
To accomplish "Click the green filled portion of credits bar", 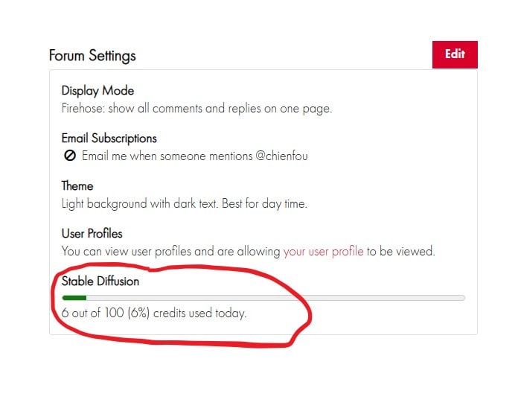I will 74,298.
